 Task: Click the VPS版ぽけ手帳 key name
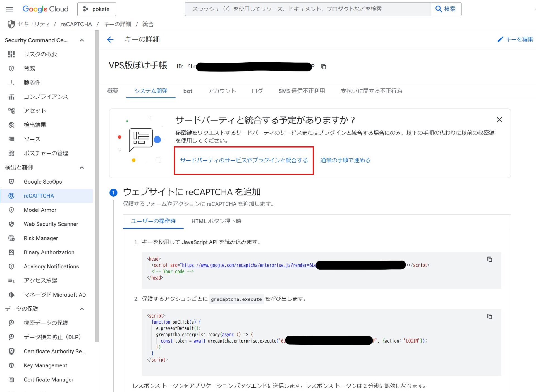(138, 65)
